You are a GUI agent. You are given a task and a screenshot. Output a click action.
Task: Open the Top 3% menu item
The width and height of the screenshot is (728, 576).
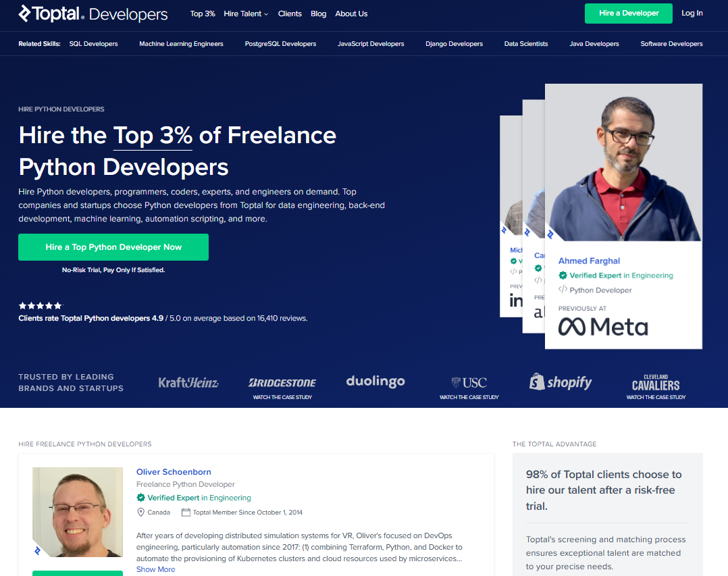tap(203, 14)
